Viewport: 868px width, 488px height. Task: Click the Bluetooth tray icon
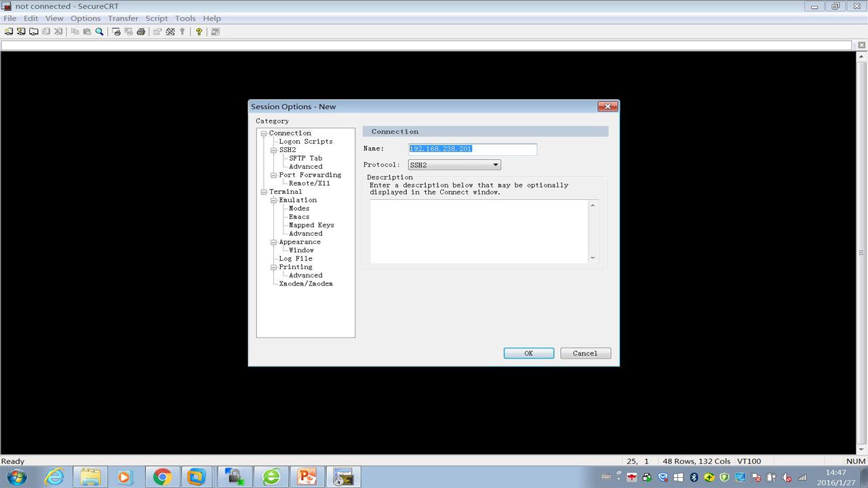click(x=694, y=477)
